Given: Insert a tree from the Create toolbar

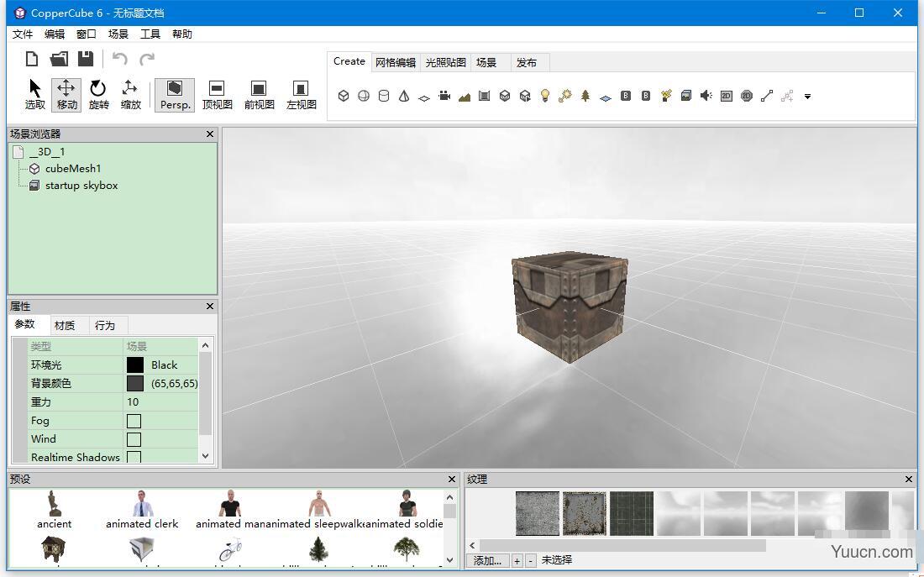Looking at the screenshot, I should 585,96.
